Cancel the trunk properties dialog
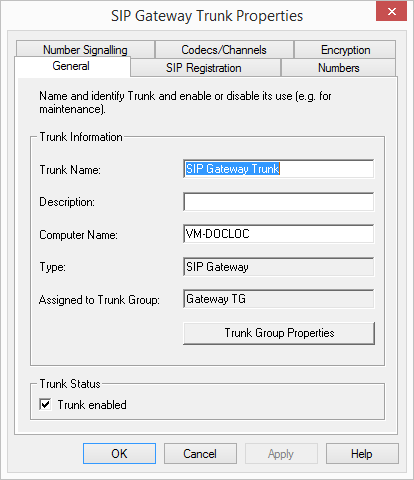414x480 pixels. [200, 453]
